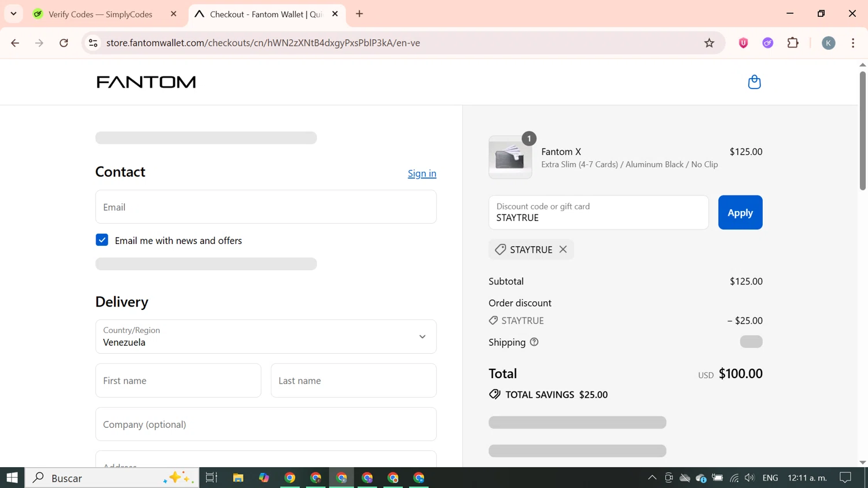Click the shipping help question mark
The height and width of the screenshot is (488, 868).
(x=534, y=342)
